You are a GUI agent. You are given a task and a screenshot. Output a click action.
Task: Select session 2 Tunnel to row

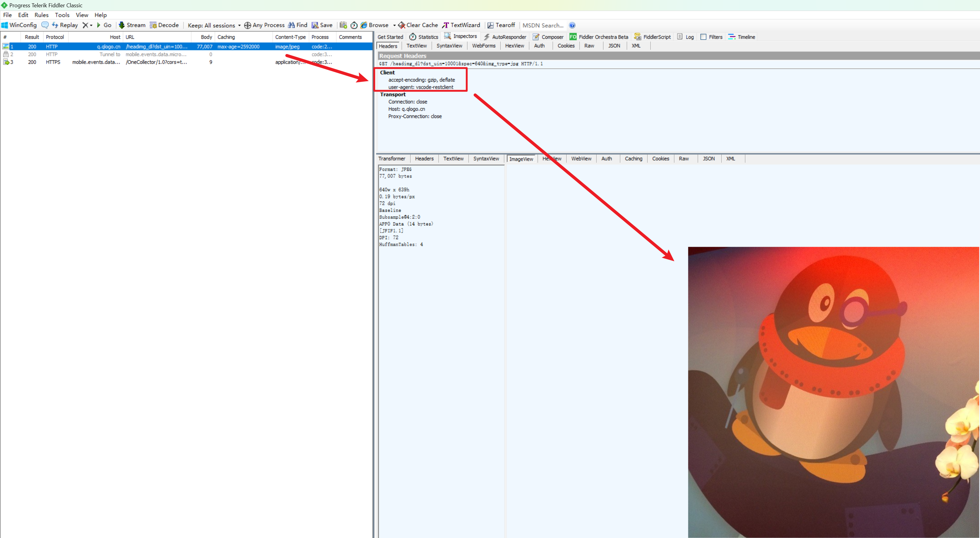point(186,54)
